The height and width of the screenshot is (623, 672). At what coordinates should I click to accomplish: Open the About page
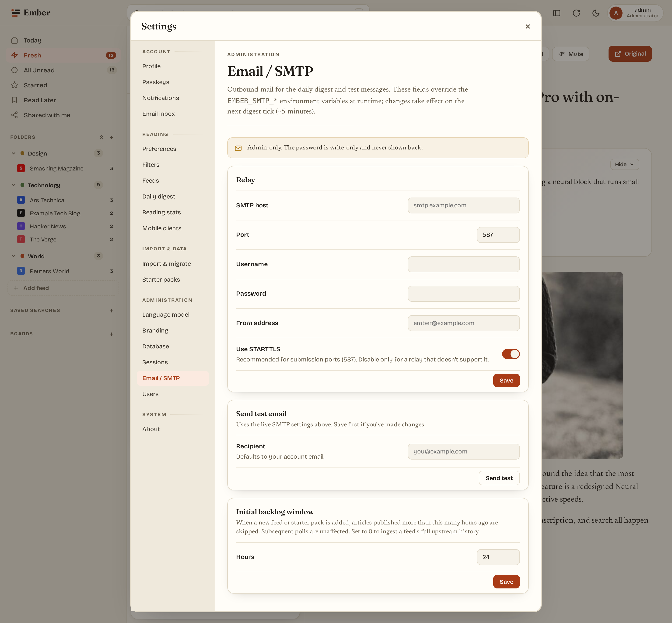click(172, 429)
